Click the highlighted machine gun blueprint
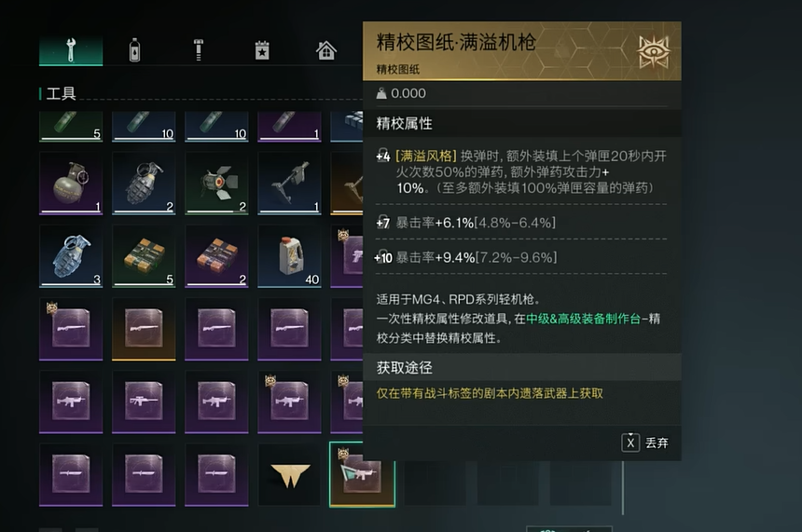Screen dimensions: 802x532 (362, 475)
